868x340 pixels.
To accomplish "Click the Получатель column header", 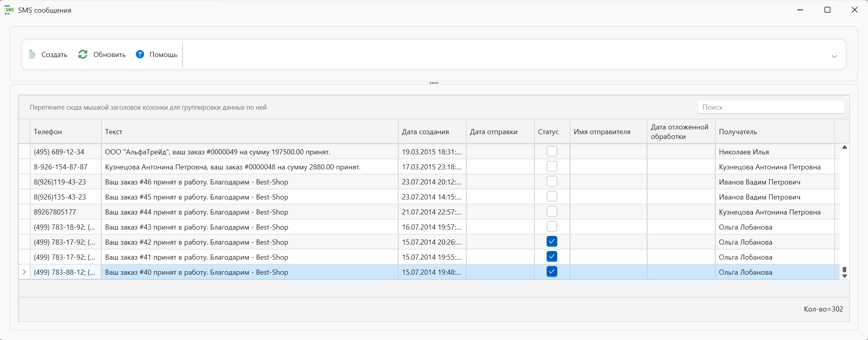I will (775, 131).
